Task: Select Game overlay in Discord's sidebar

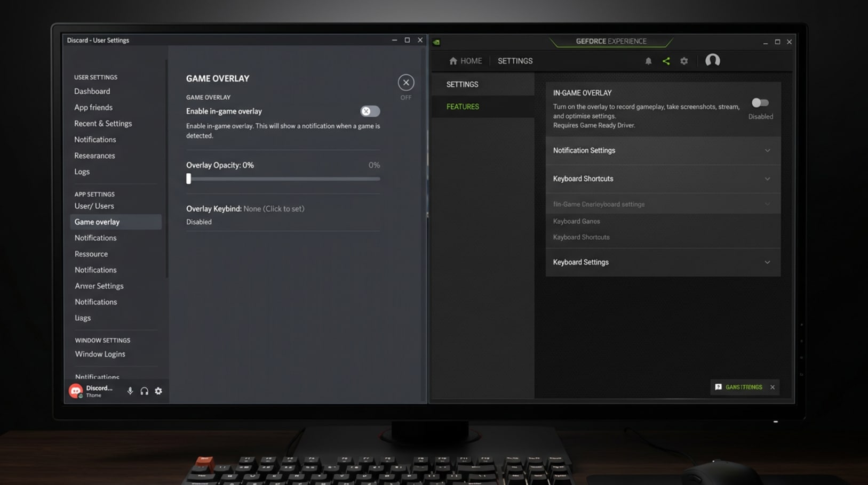Action: (x=97, y=222)
